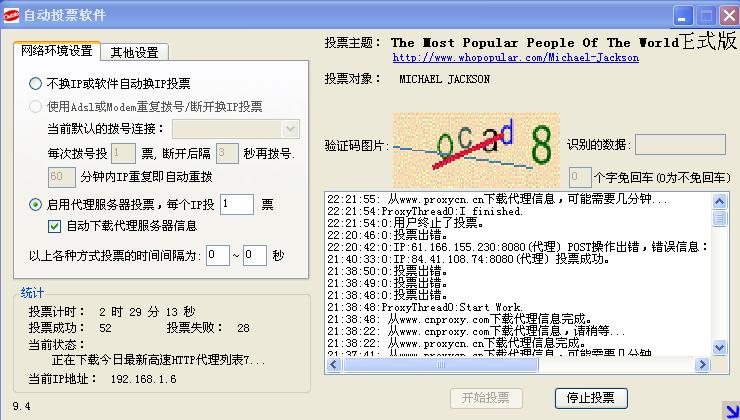Click the version number 9.4

(22, 406)
